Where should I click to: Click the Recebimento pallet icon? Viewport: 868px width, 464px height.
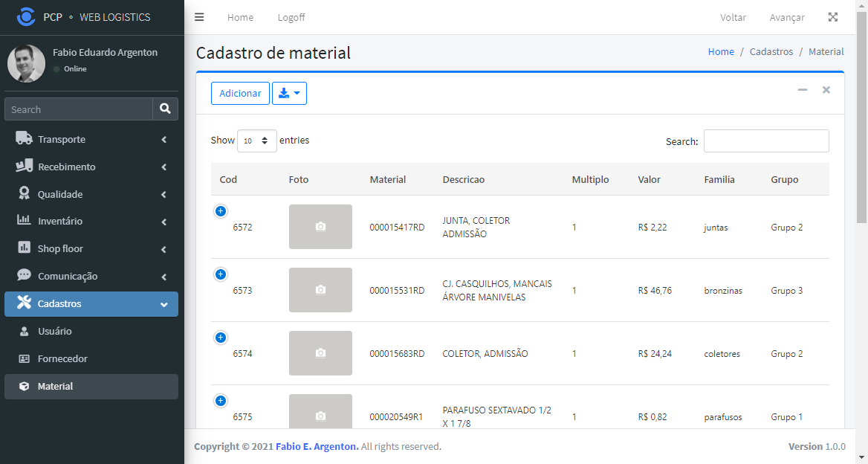[24, 166]
